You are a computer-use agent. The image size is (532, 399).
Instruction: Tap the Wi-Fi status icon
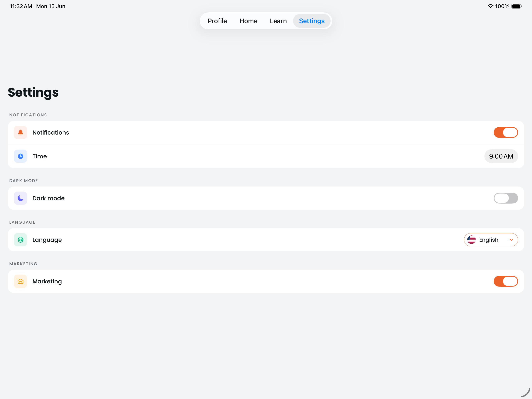[x=490, y=6]
